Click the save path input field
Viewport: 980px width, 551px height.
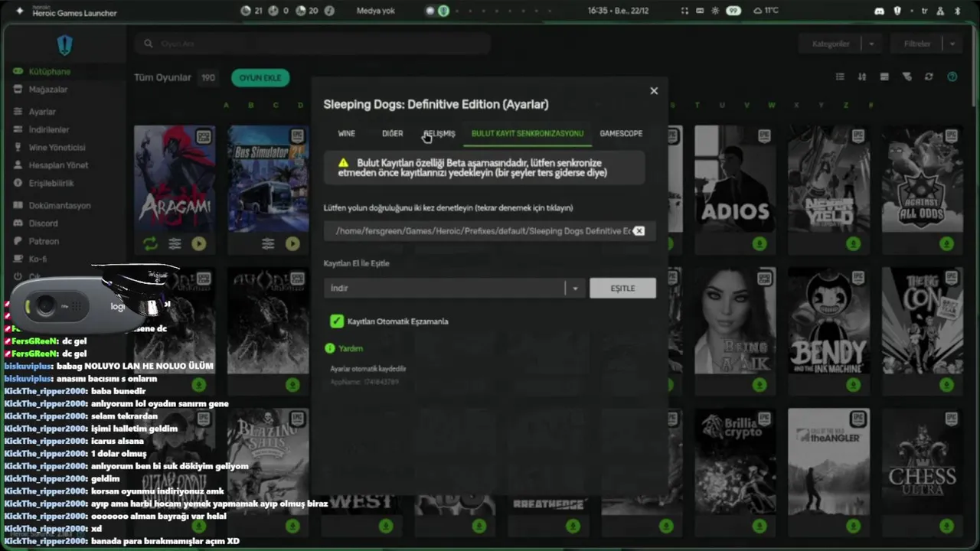click(489, 230)
